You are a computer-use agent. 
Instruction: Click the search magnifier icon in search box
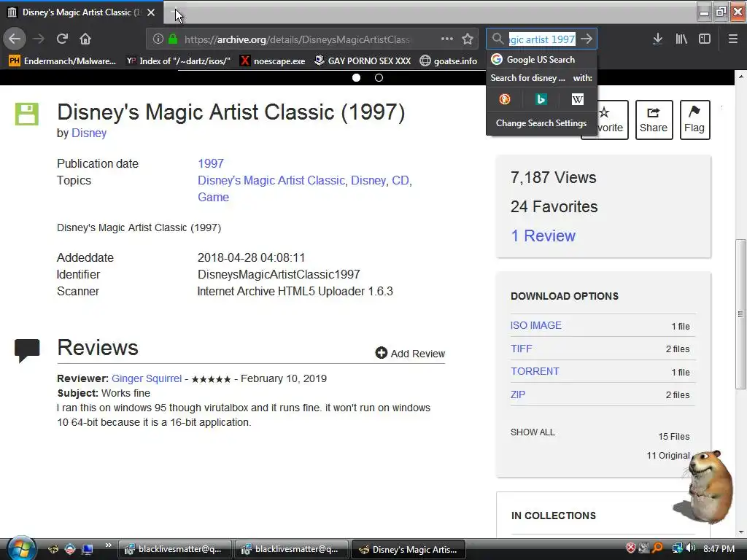pyautogui.click(x=498, y=39)
